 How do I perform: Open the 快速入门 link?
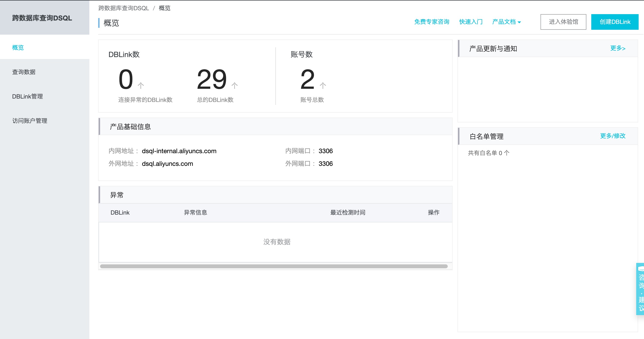pos(471,22)
